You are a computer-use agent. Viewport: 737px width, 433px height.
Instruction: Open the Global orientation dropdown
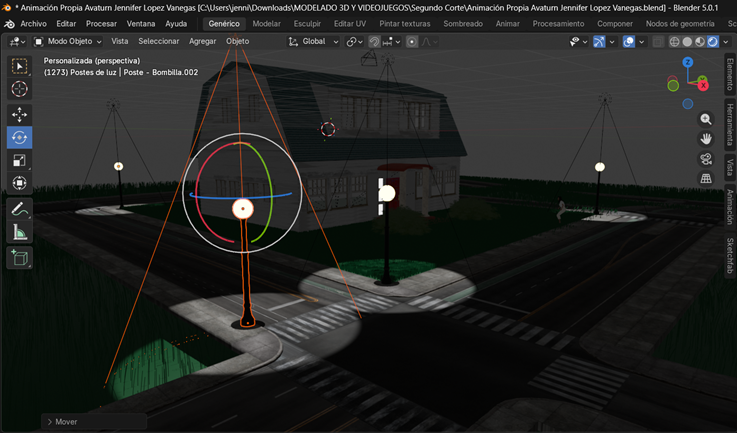314,42
